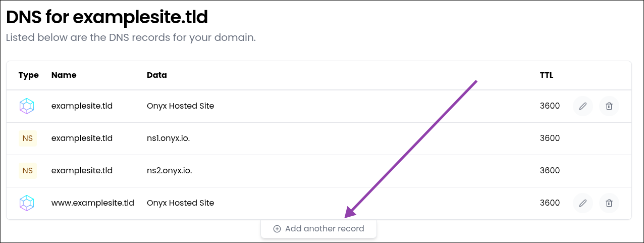Delete the www.examplesite.tld record
The width and height of the screenshot is (644, 243).
pyautogui.click(x=609, y=203)
